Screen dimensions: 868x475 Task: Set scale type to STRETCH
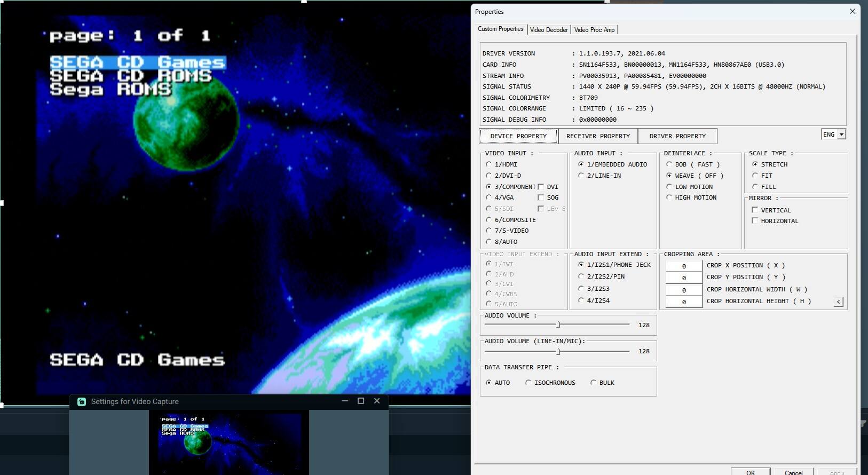point(770,164)
